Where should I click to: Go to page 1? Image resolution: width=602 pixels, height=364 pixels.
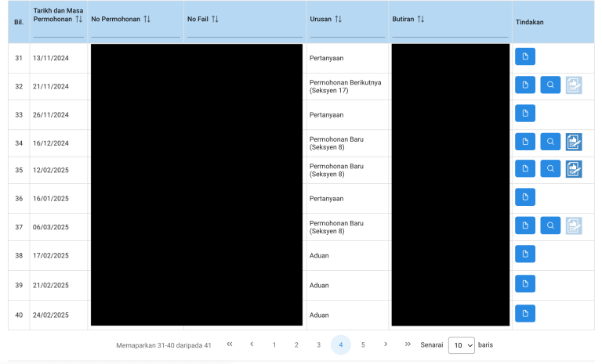point(274,345)
